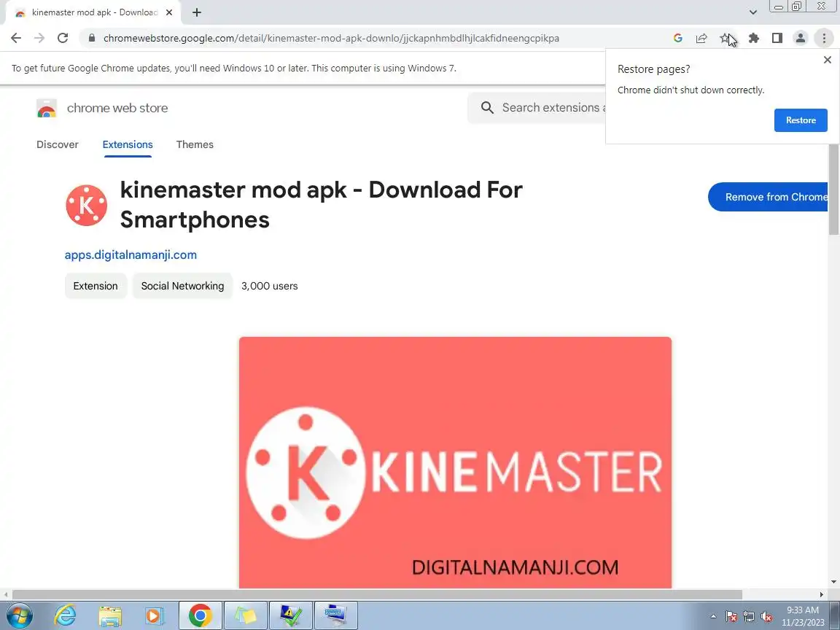Reload the current page
Screen dimensions: 840x630
click(x=63, y=38)
